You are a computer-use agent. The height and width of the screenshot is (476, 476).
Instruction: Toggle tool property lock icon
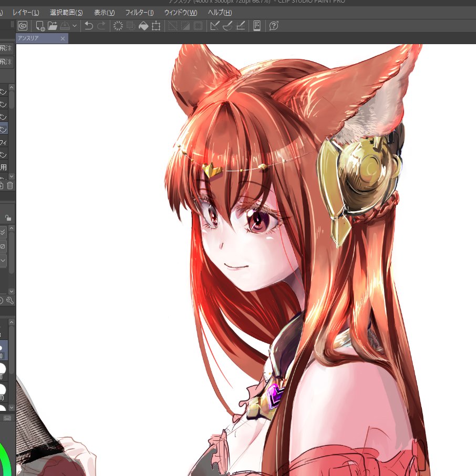pos(8,218)
